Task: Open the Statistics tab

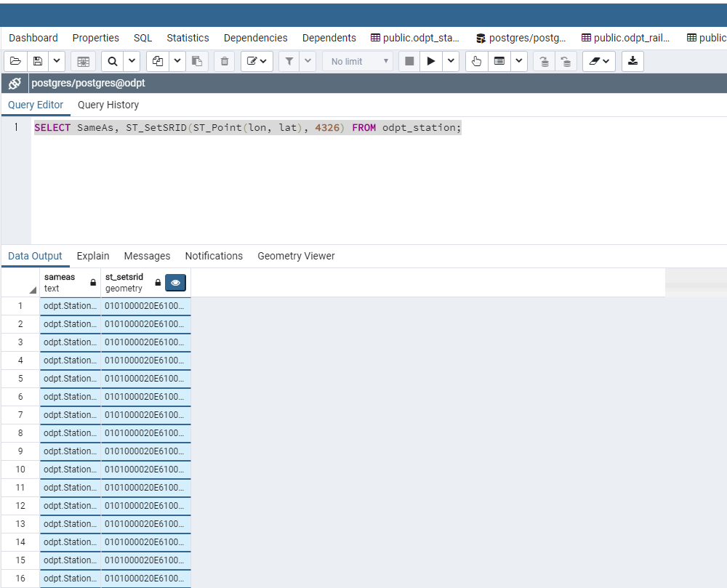Action: pyautogui.click(x=188, y=38)
